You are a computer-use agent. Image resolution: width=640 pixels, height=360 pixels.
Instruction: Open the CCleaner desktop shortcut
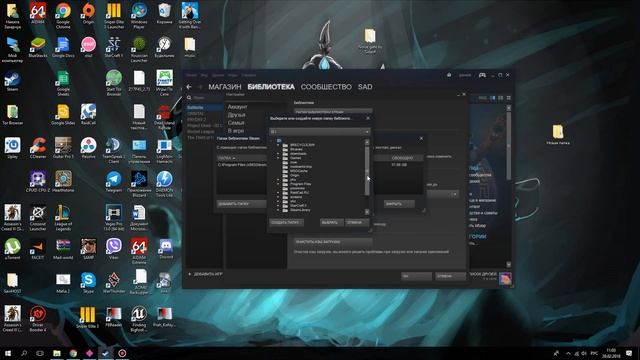(38, 148)
